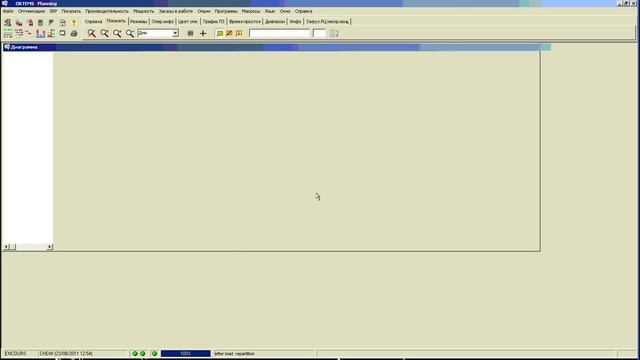Click the CHEMI date entry in status bar
The width and height of the screenshot is (640, 360).
click(66, 353)
